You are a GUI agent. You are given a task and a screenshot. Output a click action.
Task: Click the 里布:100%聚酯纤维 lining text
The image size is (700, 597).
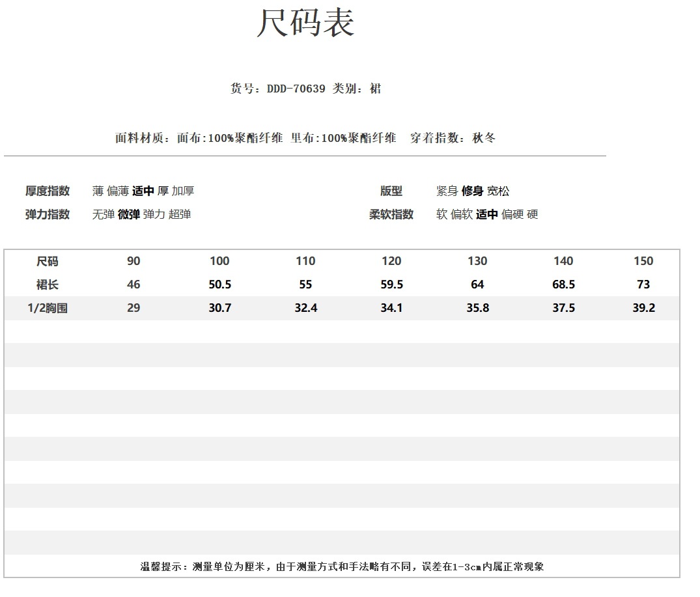[x=343, y=138]
